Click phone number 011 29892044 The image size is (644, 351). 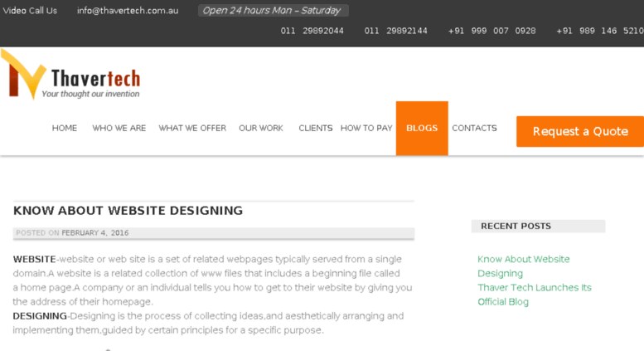pos(312,31)
